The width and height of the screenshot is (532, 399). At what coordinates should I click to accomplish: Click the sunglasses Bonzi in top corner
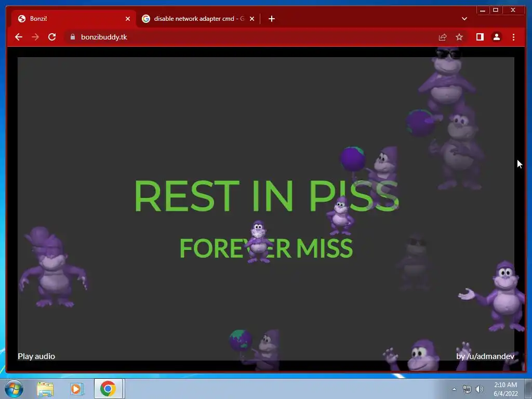pos(447,82)
